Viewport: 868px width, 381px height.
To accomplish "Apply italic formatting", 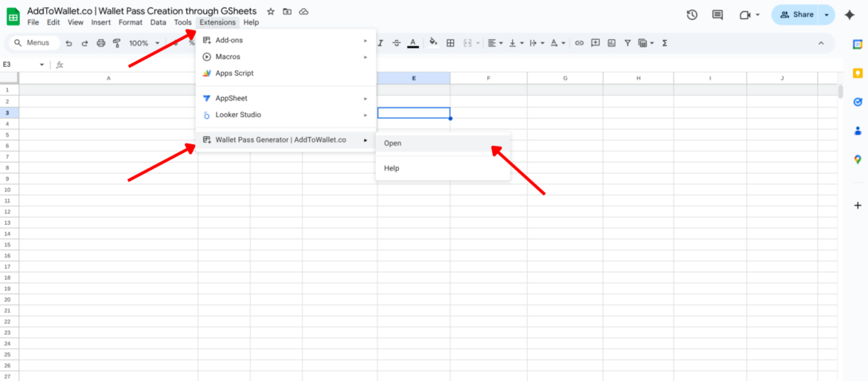I will click(x=381, y=42).
